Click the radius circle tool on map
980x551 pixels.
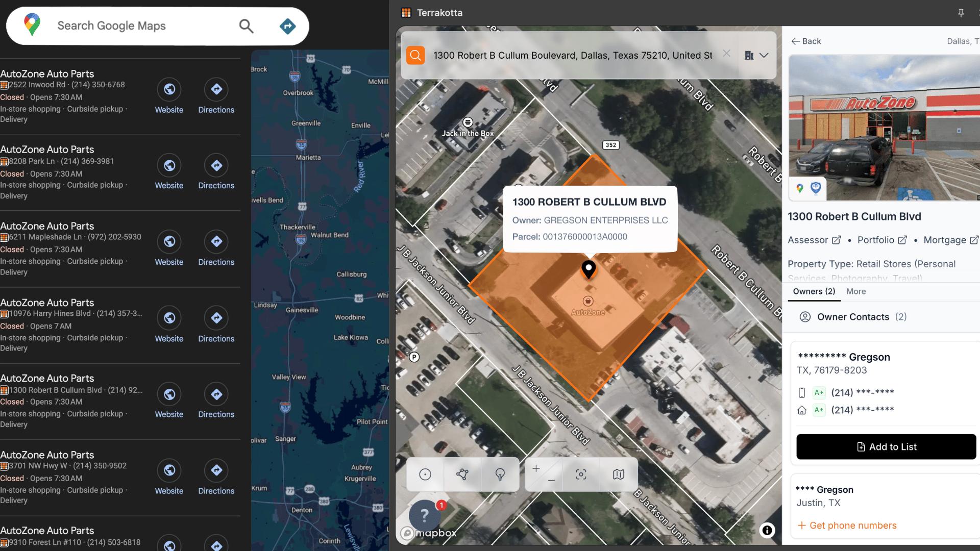click(x=425, y=474)
